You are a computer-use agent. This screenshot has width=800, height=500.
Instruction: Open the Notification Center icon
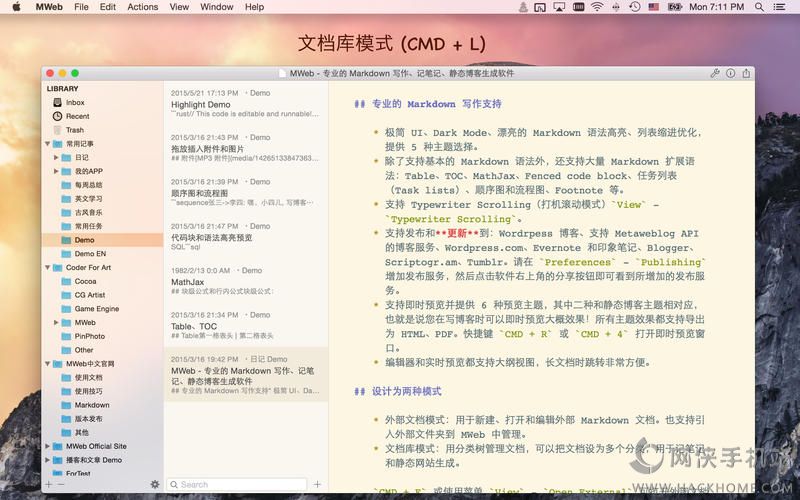point(779,7)
